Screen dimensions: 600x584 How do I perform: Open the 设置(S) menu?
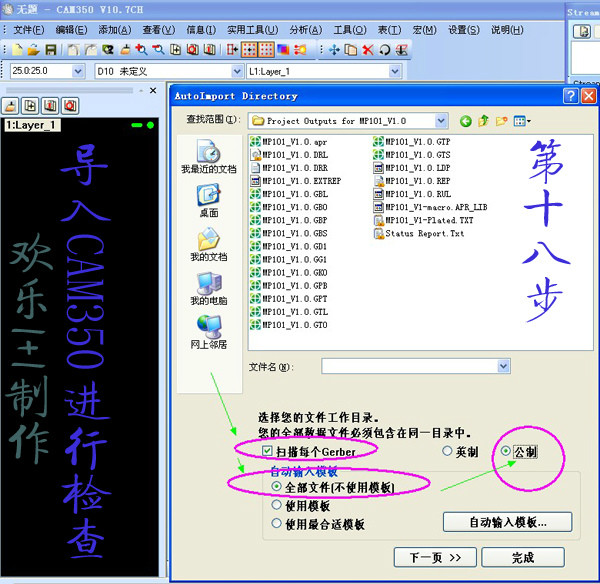pyautogui.click(x=464, y=29)
